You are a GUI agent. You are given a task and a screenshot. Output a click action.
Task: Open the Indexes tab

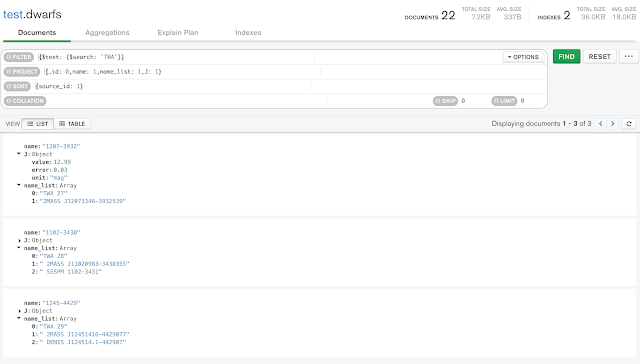pyautogui.click(x=248, y=33)
